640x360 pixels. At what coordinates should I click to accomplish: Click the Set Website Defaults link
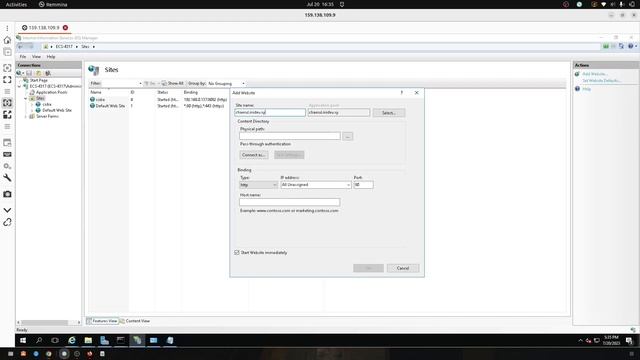tap(601, 80)
